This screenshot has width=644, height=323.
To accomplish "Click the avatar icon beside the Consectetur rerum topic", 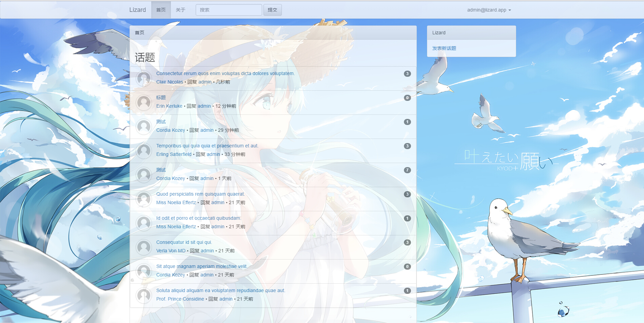I will point(144,78).
